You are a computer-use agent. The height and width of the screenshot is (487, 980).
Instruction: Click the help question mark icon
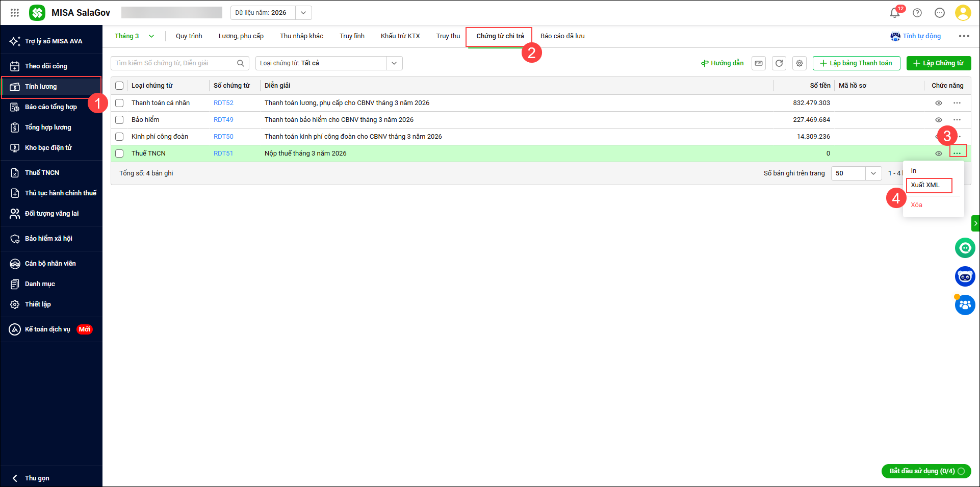(x=917, y=13)
